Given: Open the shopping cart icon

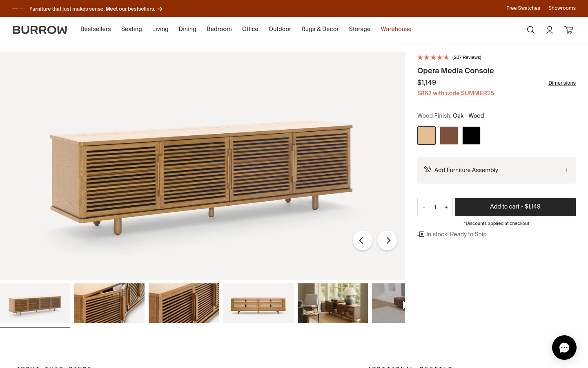Looking at the screenshot, I should (x=569, y=30).
